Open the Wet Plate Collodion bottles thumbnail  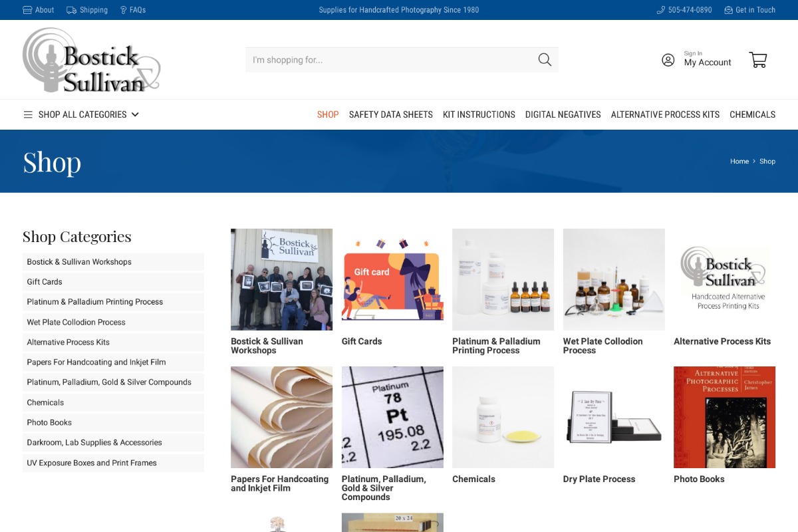click(x=614, y=279)
